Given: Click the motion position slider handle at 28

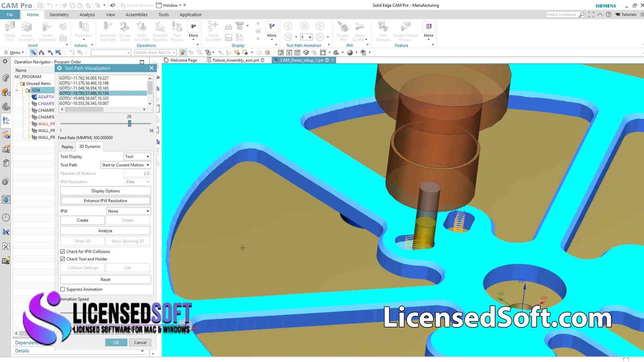Looking at the screenshot, I should 130,123.
